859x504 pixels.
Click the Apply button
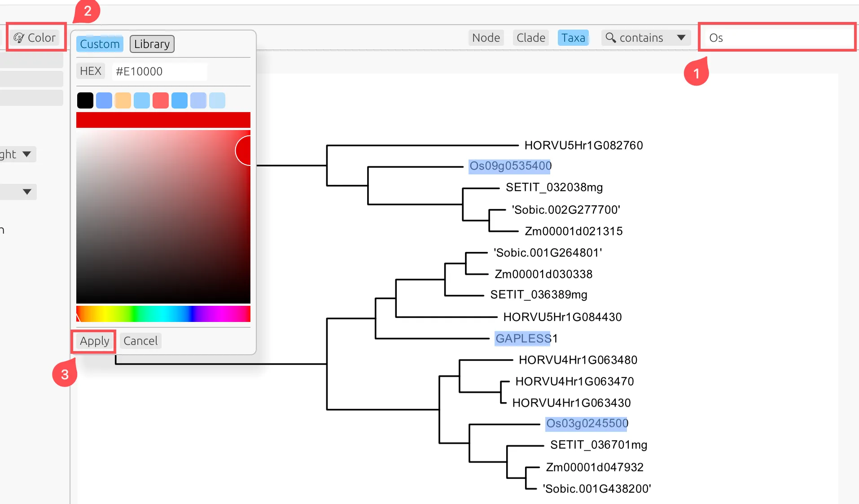click(94, 341)
